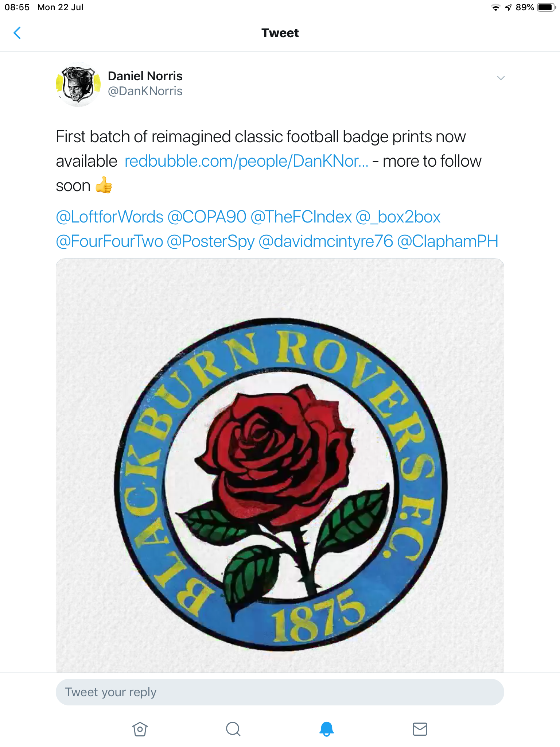Tap the back arrow icon
The width and height of the screenshot is (560, 747).
click(17, 33)
